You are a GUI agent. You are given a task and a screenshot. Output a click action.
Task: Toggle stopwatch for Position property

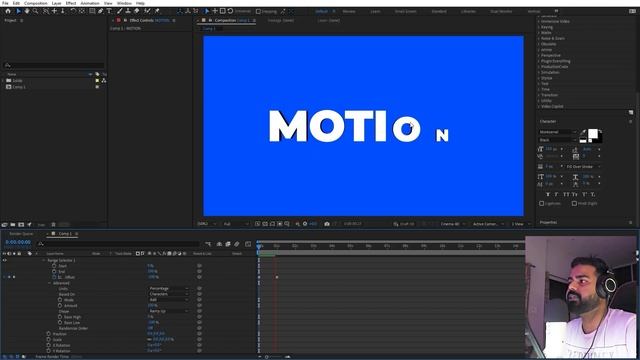[49, 334]
